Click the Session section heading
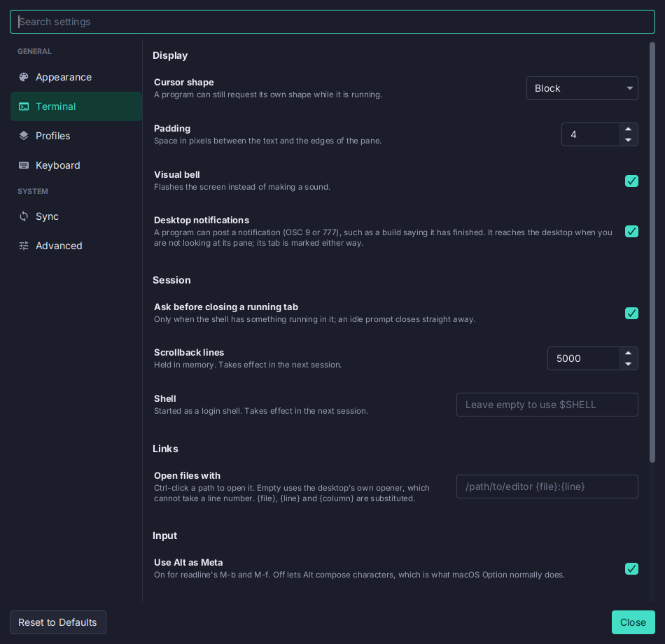 (171, 280)
